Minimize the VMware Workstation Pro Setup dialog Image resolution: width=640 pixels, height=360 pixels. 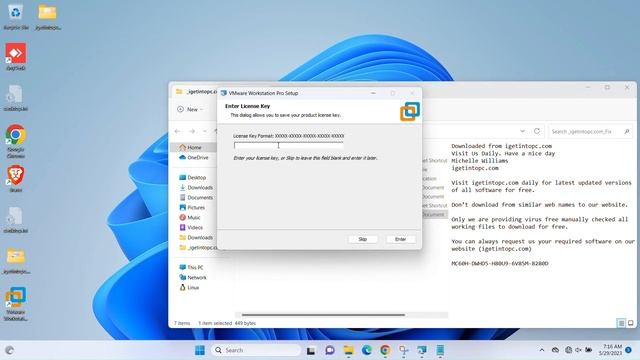(373, 93)
